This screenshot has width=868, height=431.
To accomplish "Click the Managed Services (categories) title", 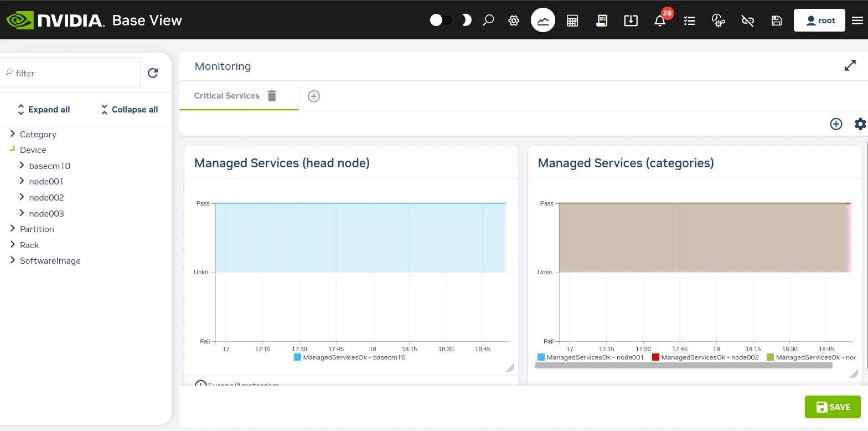I will [626, 163].
